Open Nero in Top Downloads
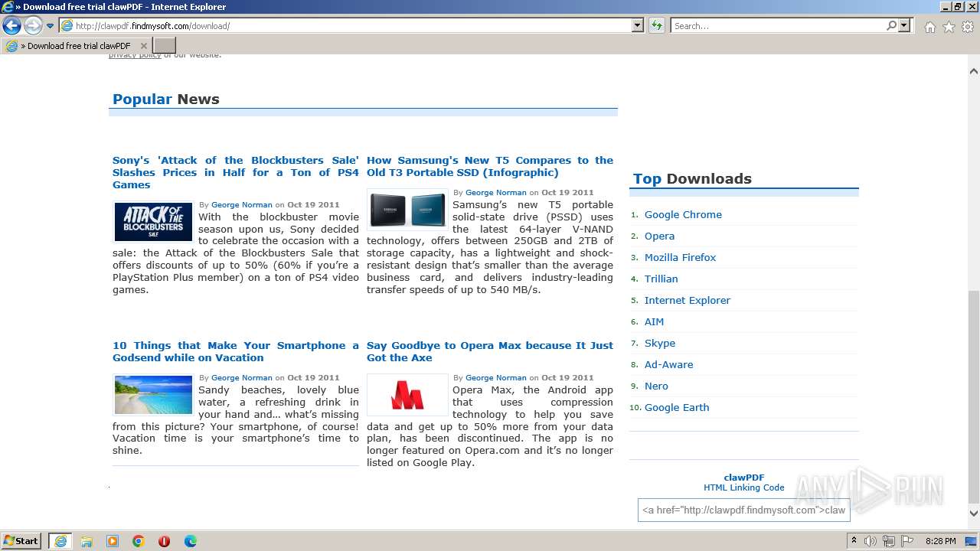Screen dimensions: 980x551 click(656, 386)
